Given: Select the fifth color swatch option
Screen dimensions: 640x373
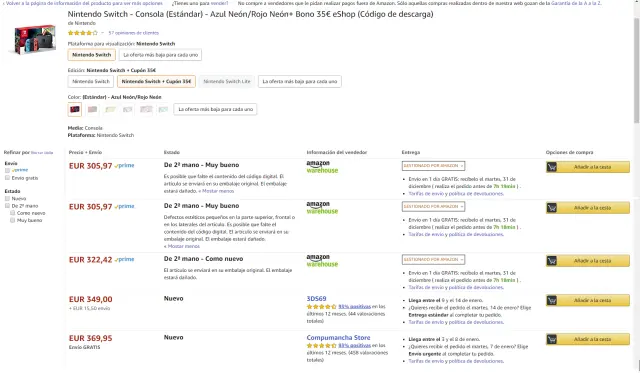Looking at the screenshot, I should pyautogui.click(x=146, y=109).
